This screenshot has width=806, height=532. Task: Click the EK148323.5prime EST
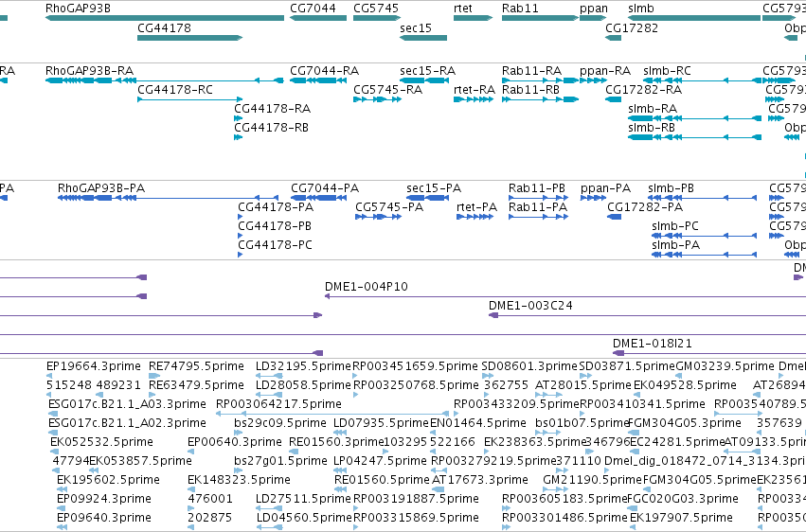click(190, 490)
